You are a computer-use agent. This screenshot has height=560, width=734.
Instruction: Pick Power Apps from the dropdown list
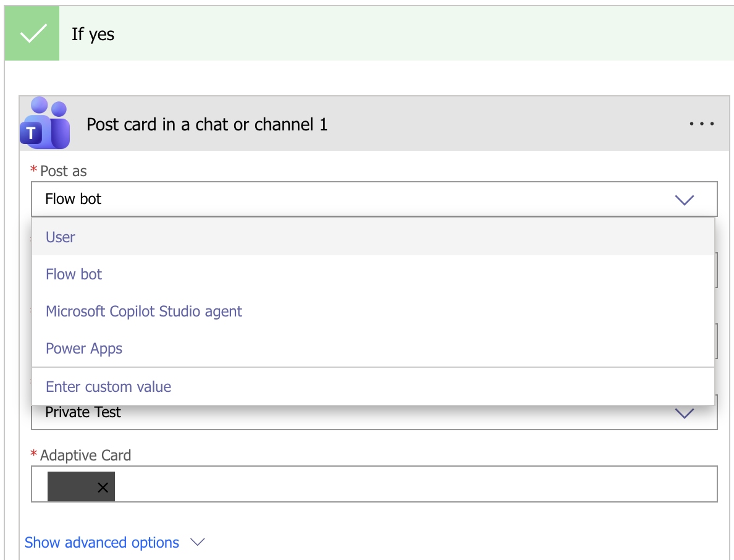click(x=84, y=349)
